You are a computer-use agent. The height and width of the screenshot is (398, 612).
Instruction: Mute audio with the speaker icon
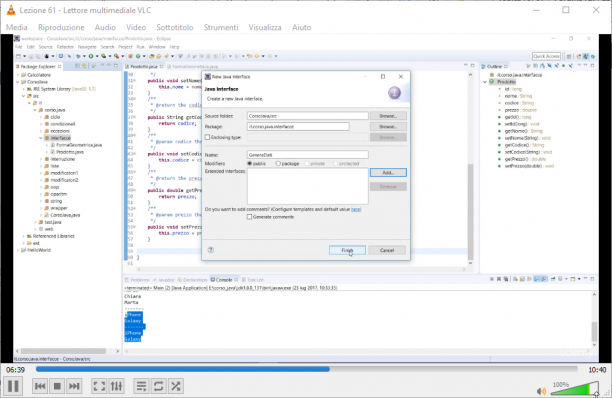tap(541, 391)
